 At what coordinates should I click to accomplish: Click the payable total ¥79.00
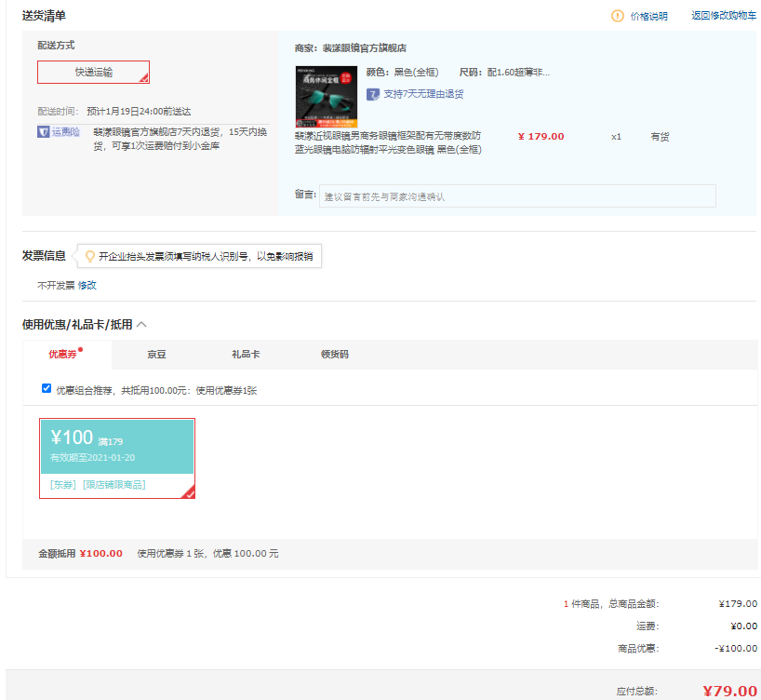coord(730,691)
